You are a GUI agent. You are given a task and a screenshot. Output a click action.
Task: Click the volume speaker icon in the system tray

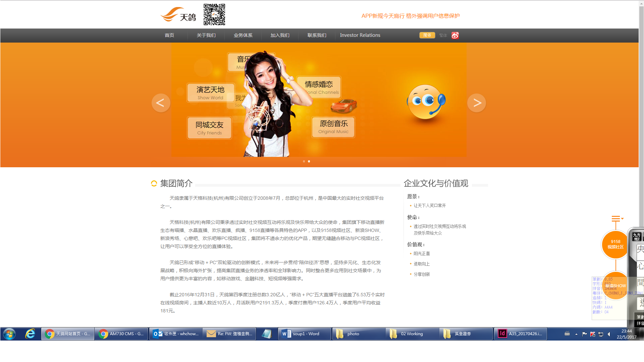point(609,334)
